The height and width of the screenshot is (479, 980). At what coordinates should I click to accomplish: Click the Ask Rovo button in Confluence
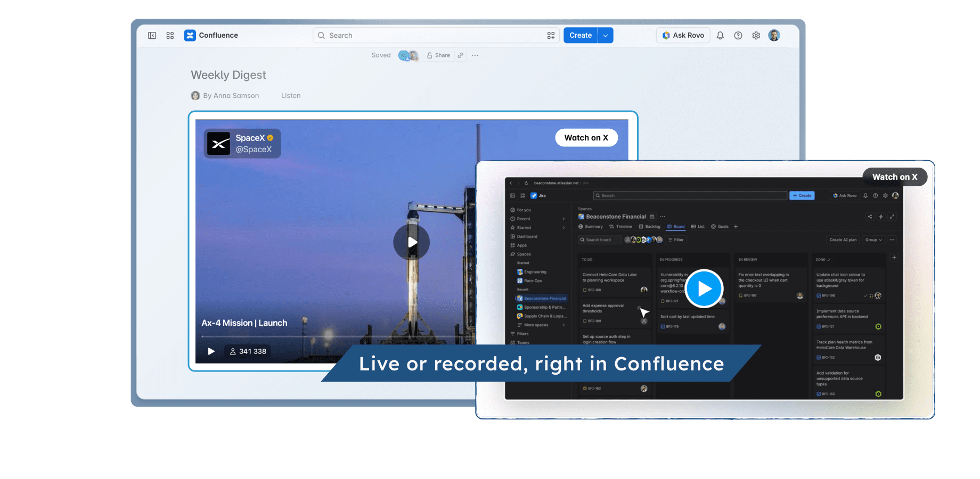[683, 36]
